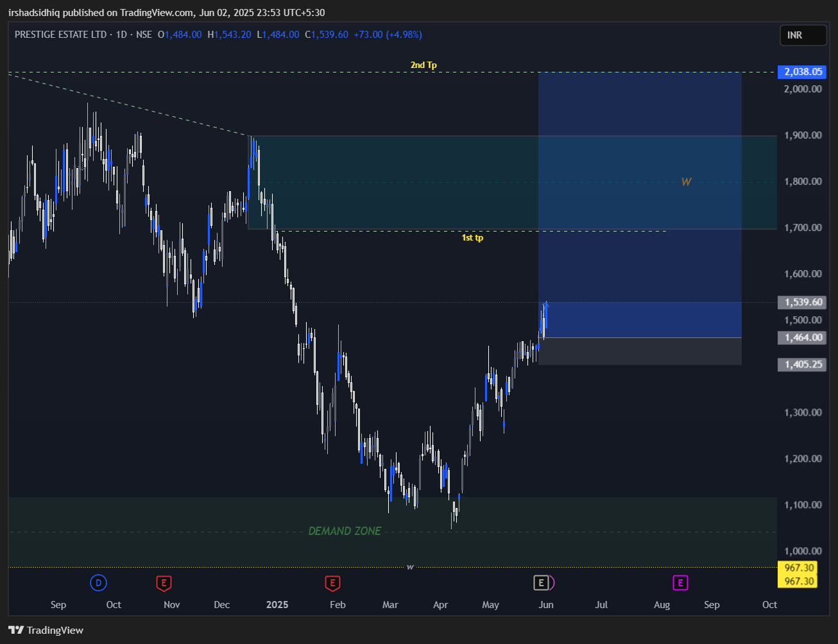Click the orange 'W' label in supply zone

pyautogui.click(x=686, y=182)
